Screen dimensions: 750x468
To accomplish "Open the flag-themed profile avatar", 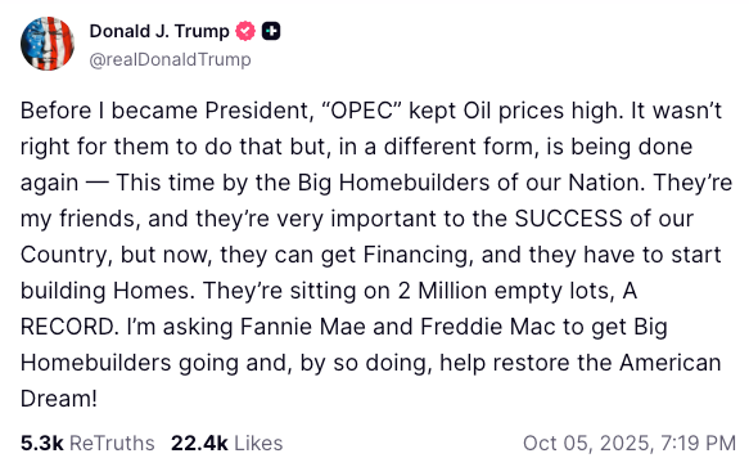I will pos(47,44).
